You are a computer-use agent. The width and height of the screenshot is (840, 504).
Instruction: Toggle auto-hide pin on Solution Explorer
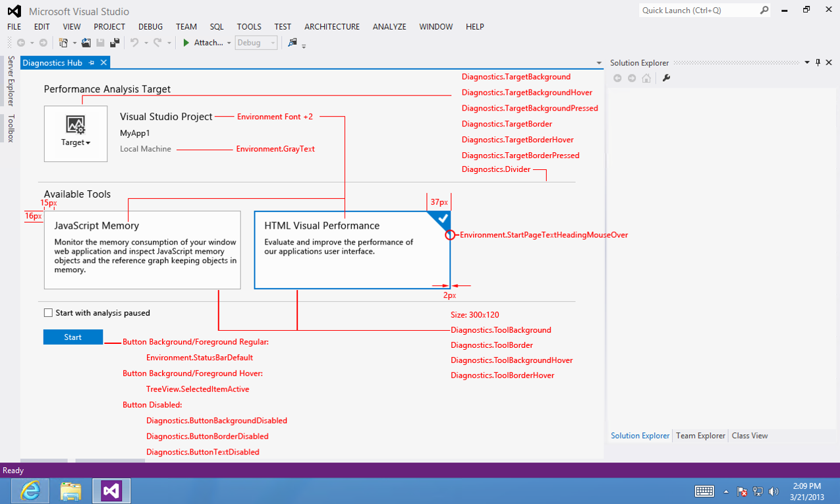click(818, 63)
